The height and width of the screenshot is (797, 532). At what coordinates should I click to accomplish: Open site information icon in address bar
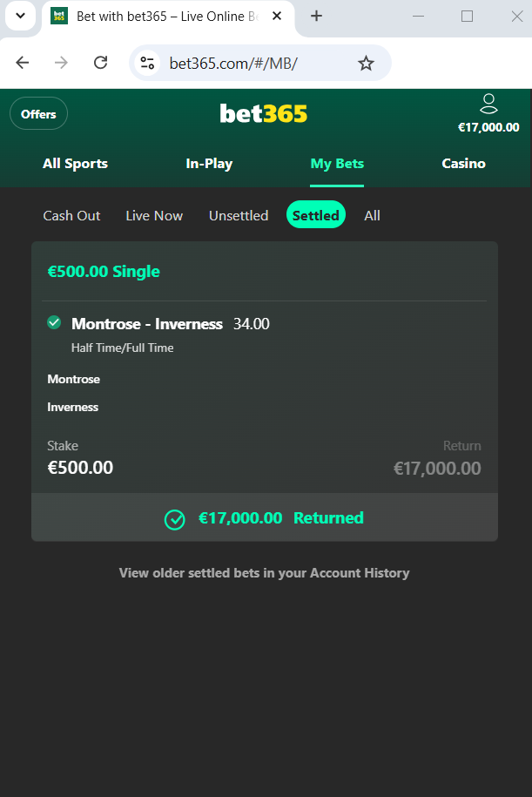[x=148, y=63]
